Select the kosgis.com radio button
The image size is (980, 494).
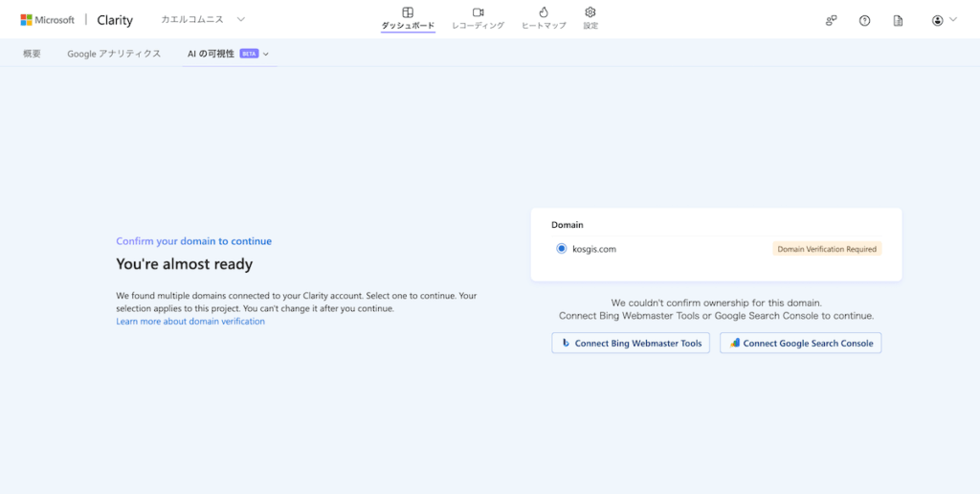click(561, 249)
